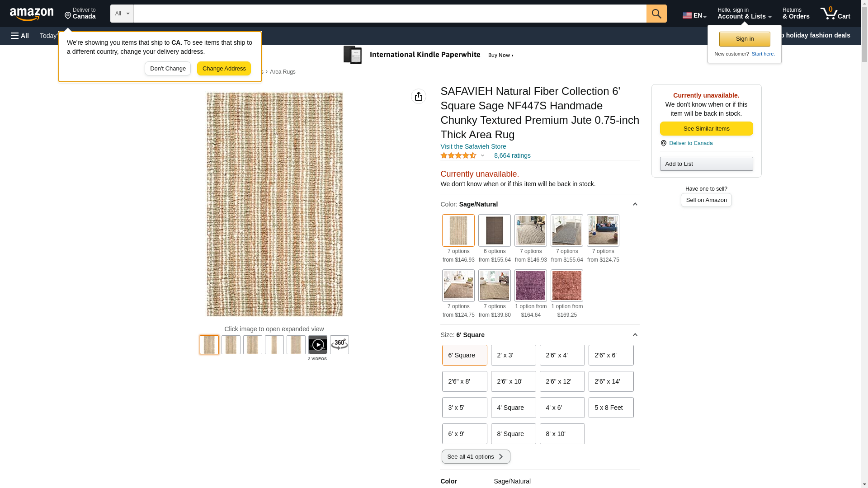The width and height of the screenshot is (868, 488).
Task: Select the purple rug color swatch
Action: click(x=530, y=286)
